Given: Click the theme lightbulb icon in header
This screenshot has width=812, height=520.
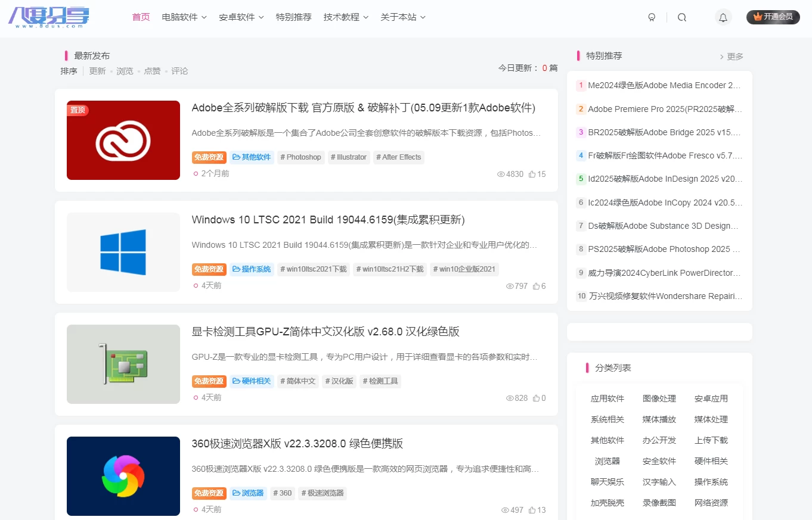Looking at the screenshot, I should [652, 17].
